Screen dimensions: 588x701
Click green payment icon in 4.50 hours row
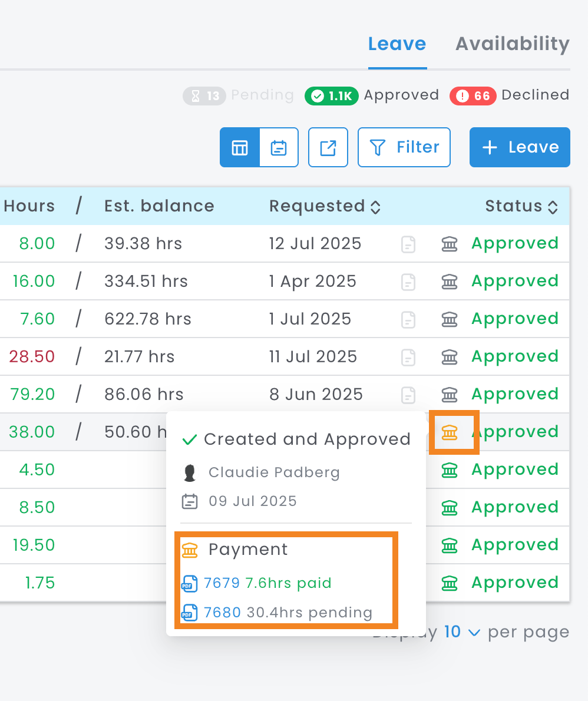pos(450,470)
